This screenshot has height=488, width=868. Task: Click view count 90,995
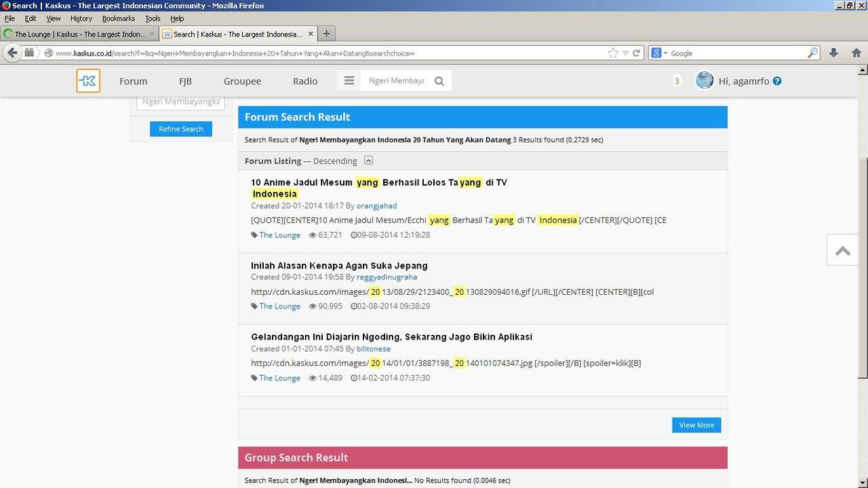pos(330,306)
